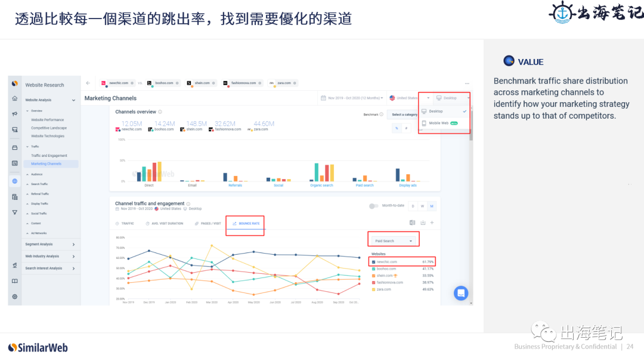Choose Mobile Web in device menu
Viewport: 644px width, 361px height.
(444, 124)
